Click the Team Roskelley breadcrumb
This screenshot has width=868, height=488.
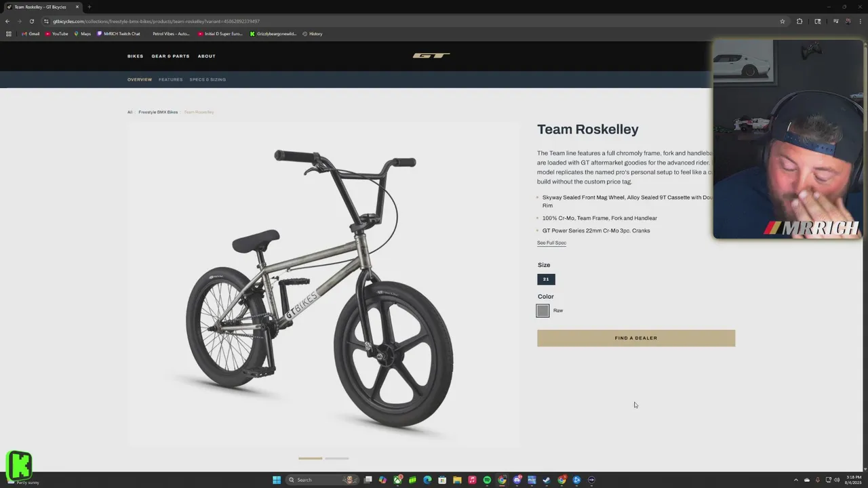199,112
